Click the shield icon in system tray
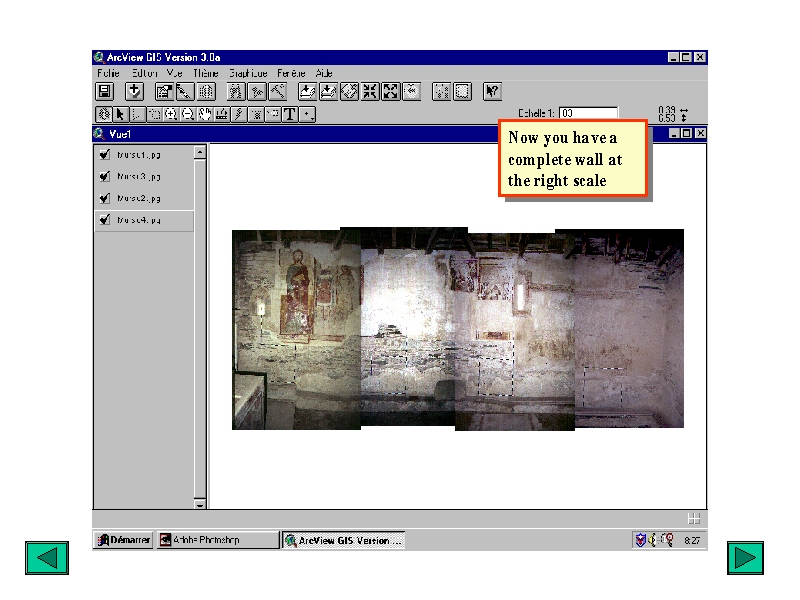 click(x=640, y=539)
